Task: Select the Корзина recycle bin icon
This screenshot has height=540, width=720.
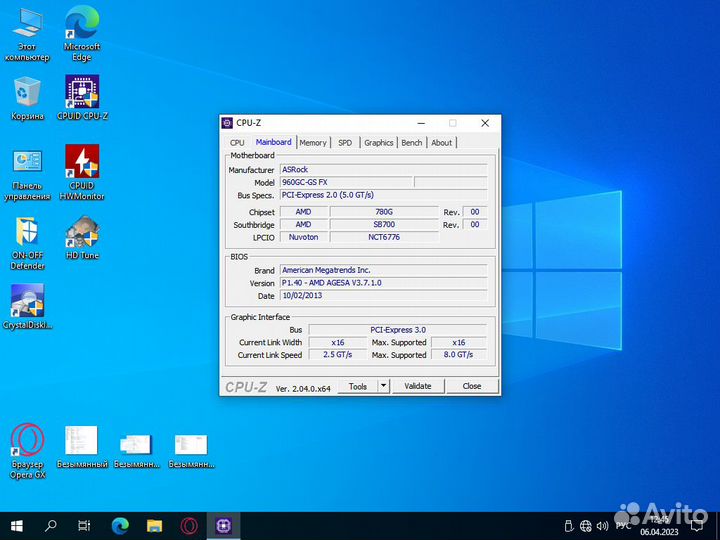Action: click(27, 99)
